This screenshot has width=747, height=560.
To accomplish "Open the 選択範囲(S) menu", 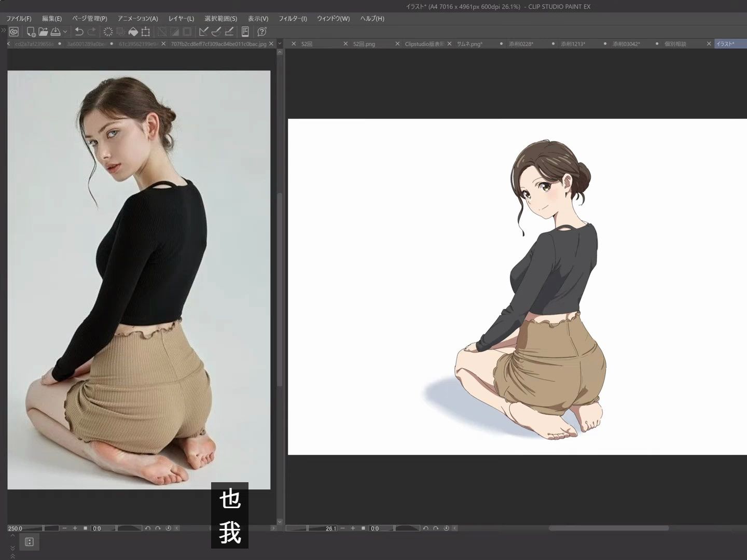I will coord(221,19).
